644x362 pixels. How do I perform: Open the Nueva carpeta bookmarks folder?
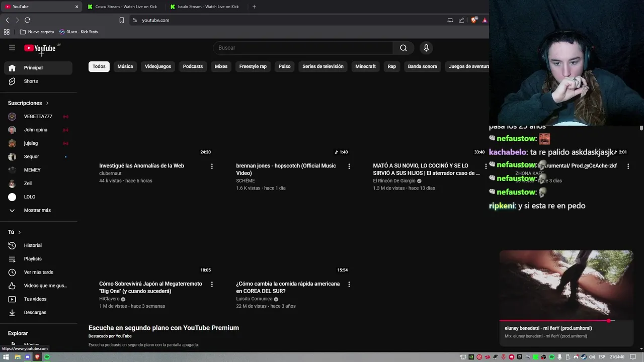tap(37, 32)
